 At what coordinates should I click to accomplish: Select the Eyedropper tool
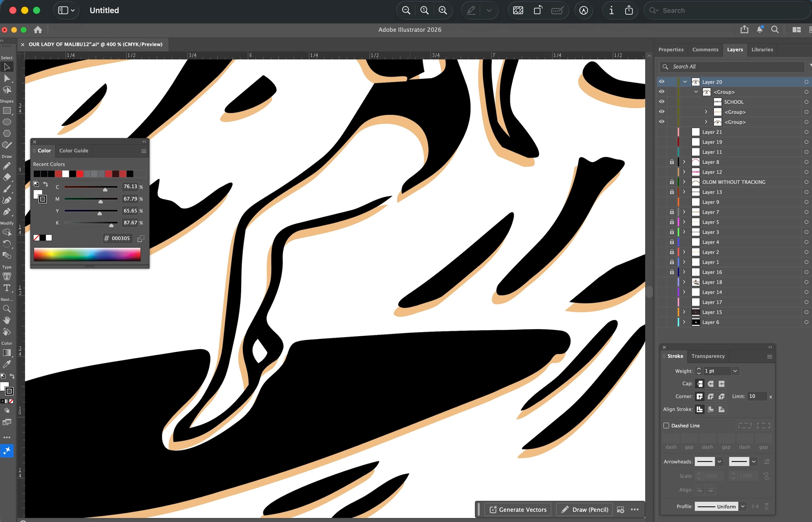tap(7, 364)
